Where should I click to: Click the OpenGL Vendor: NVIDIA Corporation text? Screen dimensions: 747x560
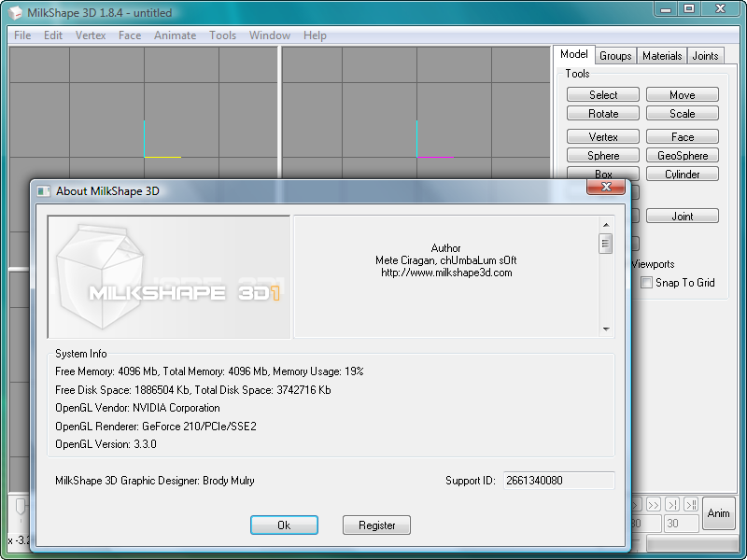point(137,408)
